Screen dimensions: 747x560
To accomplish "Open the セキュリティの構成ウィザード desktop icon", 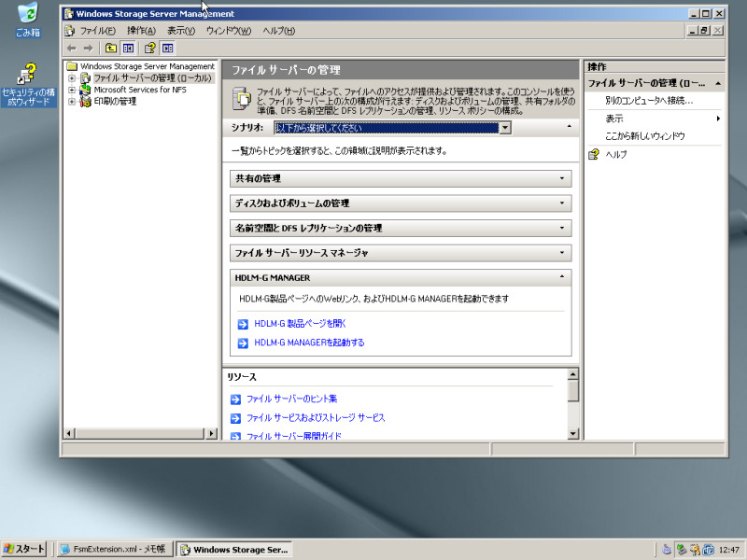I will point(28,85).
